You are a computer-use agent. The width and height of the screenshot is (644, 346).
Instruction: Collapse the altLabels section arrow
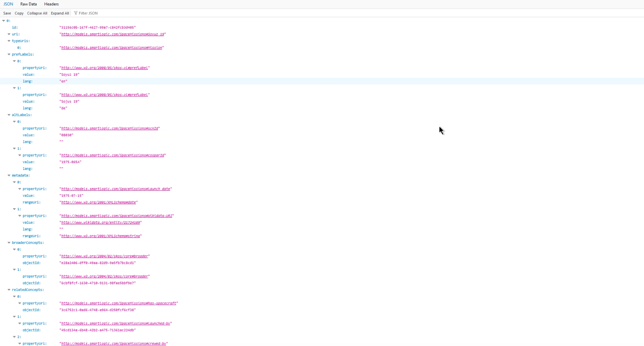9,115
